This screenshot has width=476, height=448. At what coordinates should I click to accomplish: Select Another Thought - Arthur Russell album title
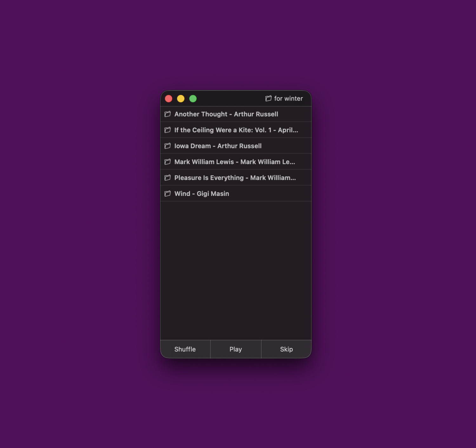point(226,114)
